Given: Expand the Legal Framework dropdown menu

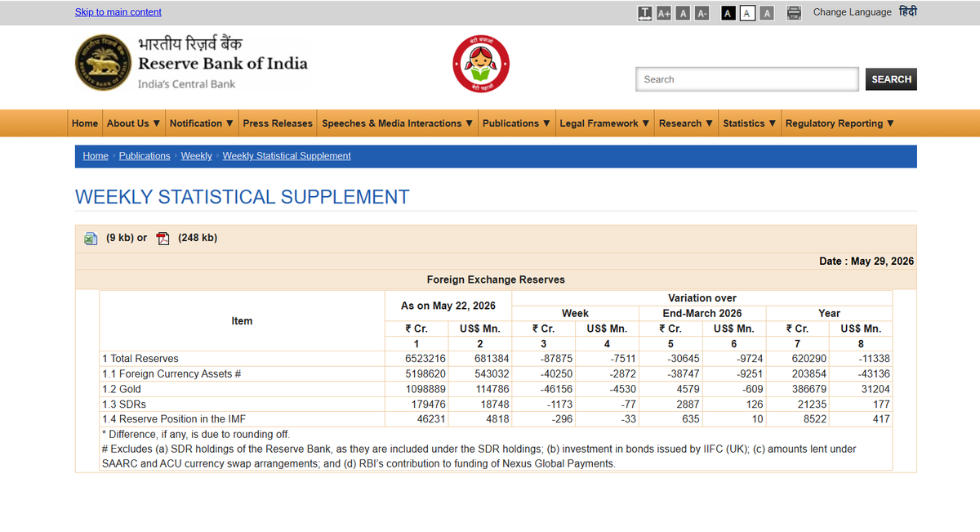Looking at the screenshot, I should pos(605,123).
